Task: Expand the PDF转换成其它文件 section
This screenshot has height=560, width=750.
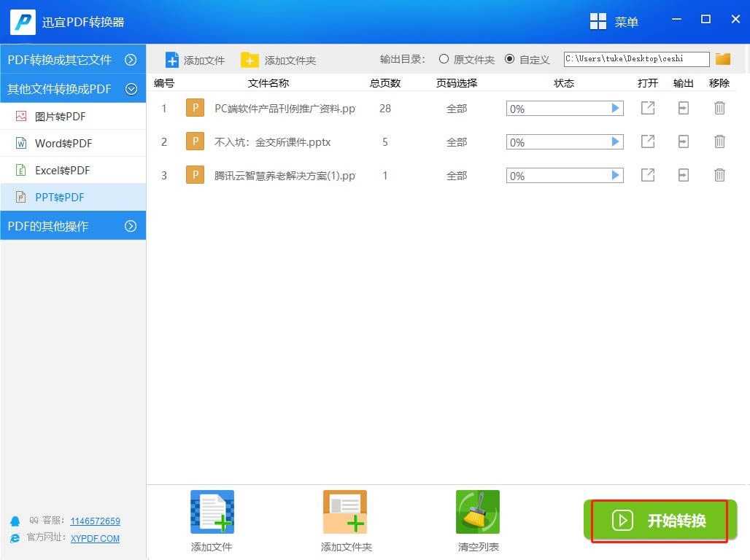Action: [73, 60]
